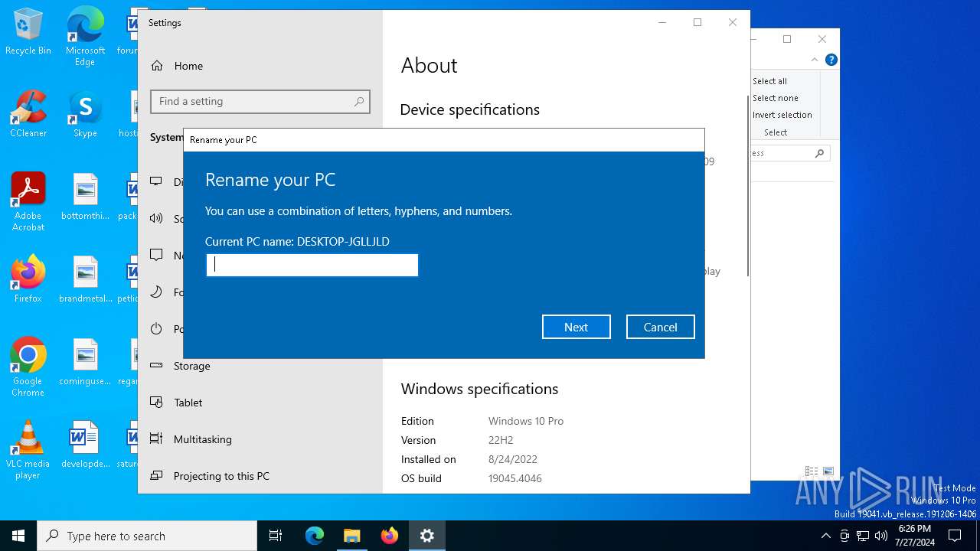
Task: Switch Explorer to details view icon
Action: point(811,471)
